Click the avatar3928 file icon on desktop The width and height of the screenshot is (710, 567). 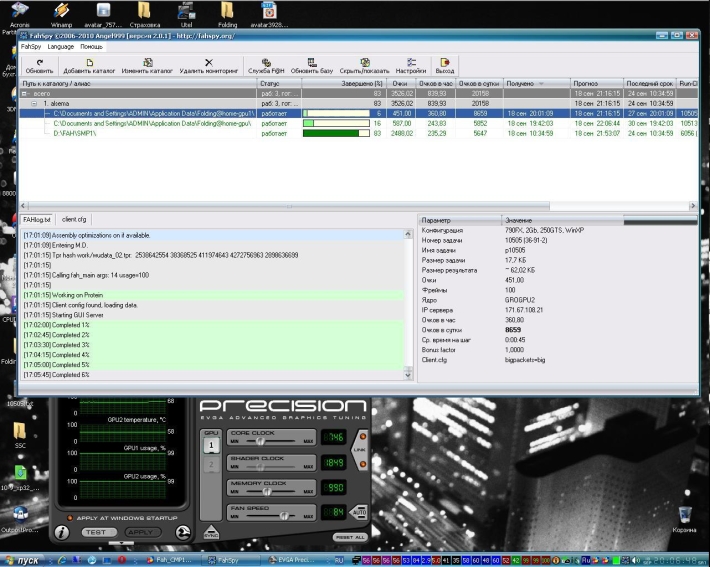[x=269, y=14]
